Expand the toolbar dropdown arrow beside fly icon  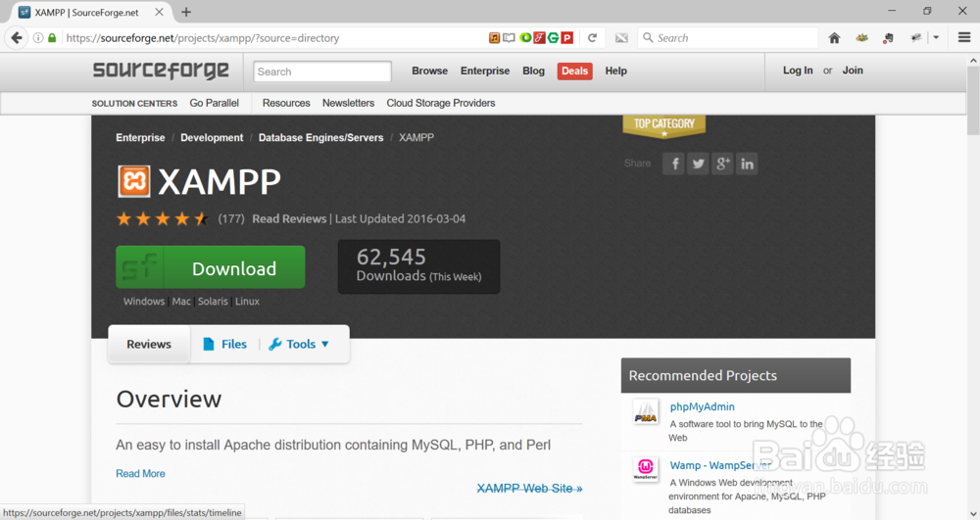(x=936, y=38)
